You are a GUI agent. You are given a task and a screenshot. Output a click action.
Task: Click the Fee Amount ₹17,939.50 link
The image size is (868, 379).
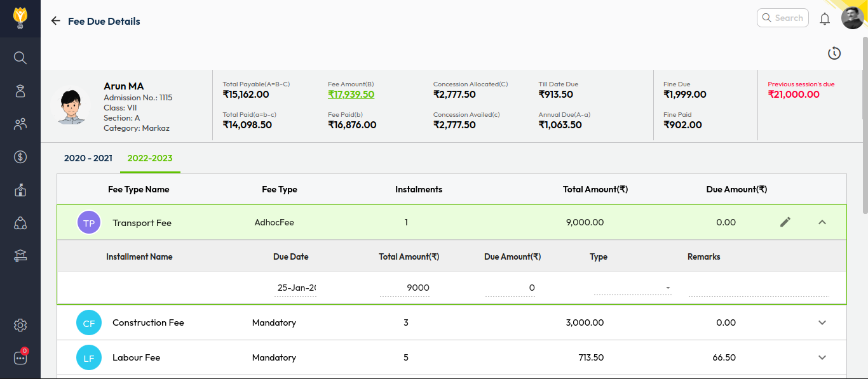351,95
